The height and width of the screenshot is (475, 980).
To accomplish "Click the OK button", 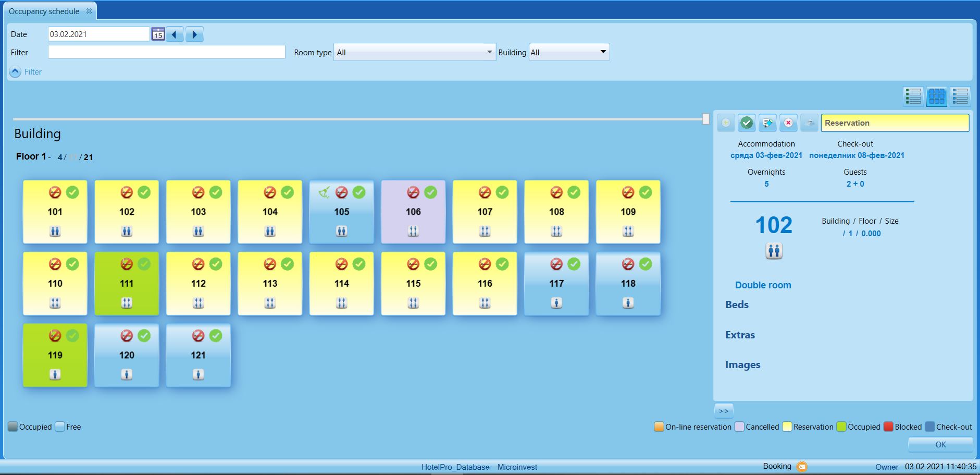I will pos(940,445).
